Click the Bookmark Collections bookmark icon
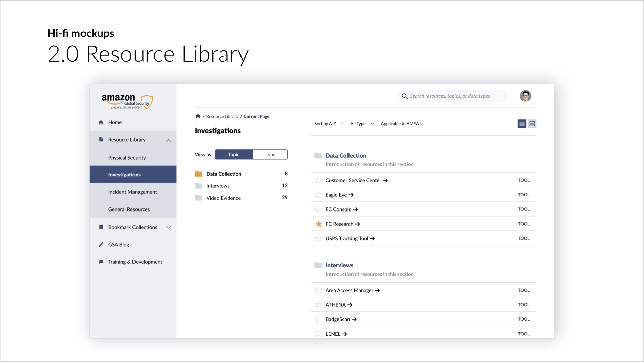This screenshot has width=644, height=362. pos(101,227)
